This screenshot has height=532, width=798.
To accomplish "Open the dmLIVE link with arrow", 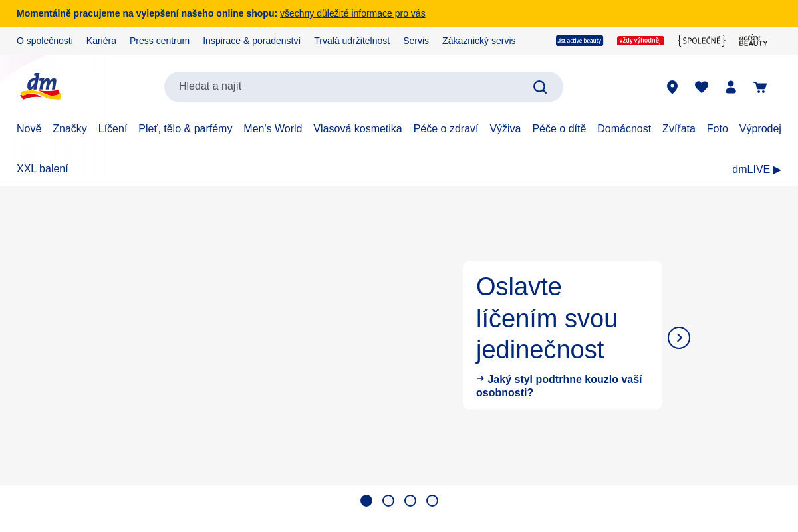I will click(x=756, y=169).
